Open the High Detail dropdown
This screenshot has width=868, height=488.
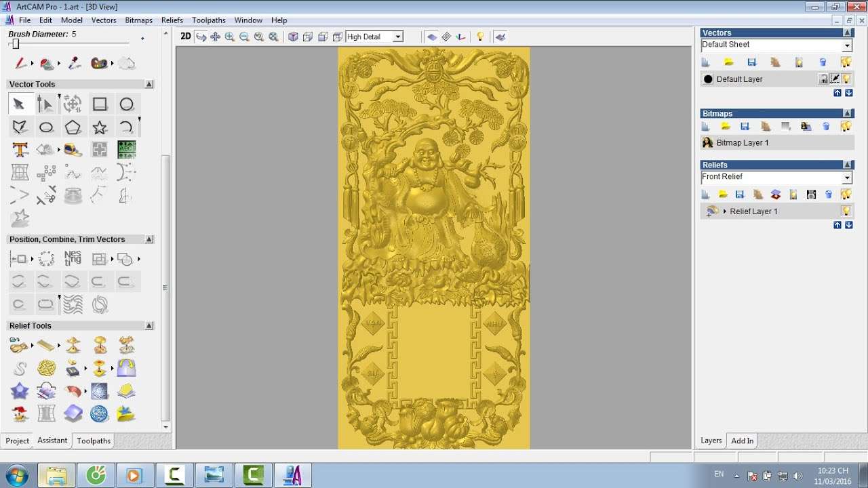click(398, 37)
